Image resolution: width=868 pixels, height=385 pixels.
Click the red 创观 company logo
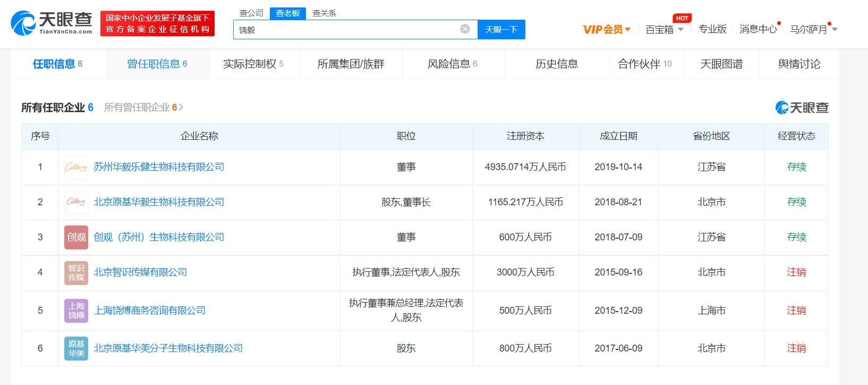[76, 237]
